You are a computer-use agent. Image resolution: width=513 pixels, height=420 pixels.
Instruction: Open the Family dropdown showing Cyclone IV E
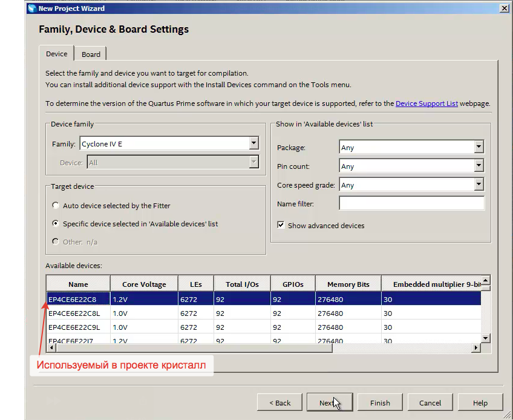coord(169,143)
